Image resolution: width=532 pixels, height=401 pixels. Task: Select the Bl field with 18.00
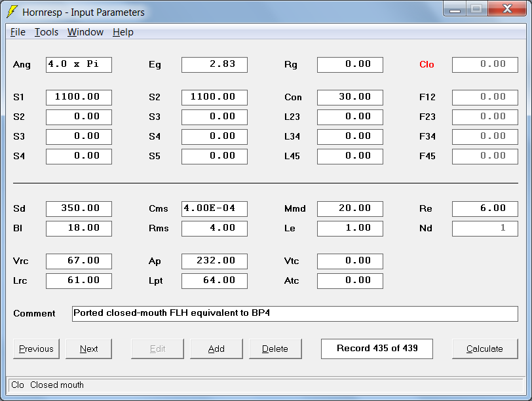(79, 229)
